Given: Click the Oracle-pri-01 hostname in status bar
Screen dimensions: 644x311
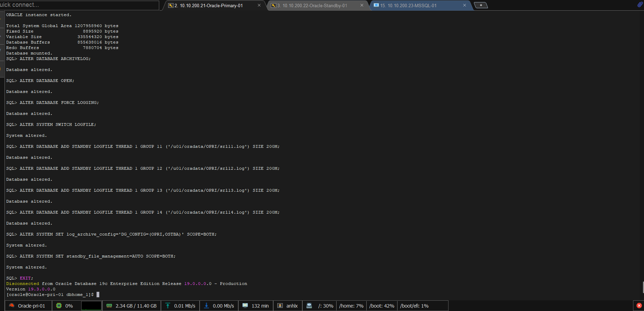Looking at the screenshot, I should pyautogui.click(x=31, y=306).
